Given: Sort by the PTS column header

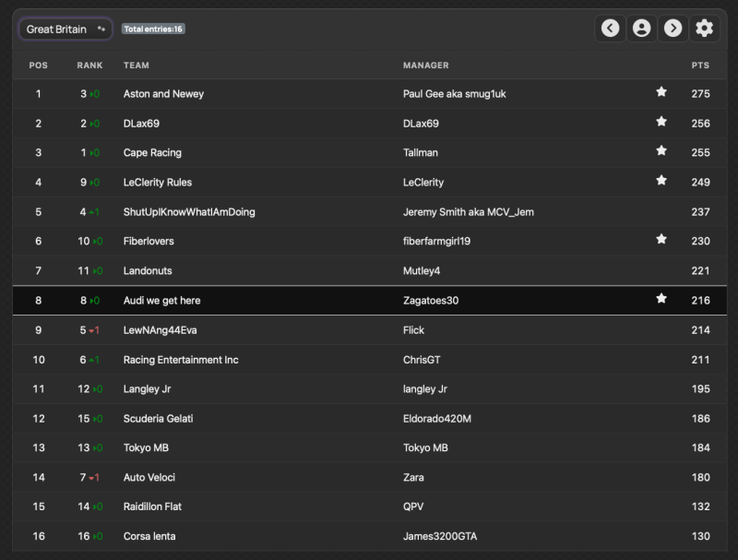Looking at the screenshot, I should coord(700,66).
